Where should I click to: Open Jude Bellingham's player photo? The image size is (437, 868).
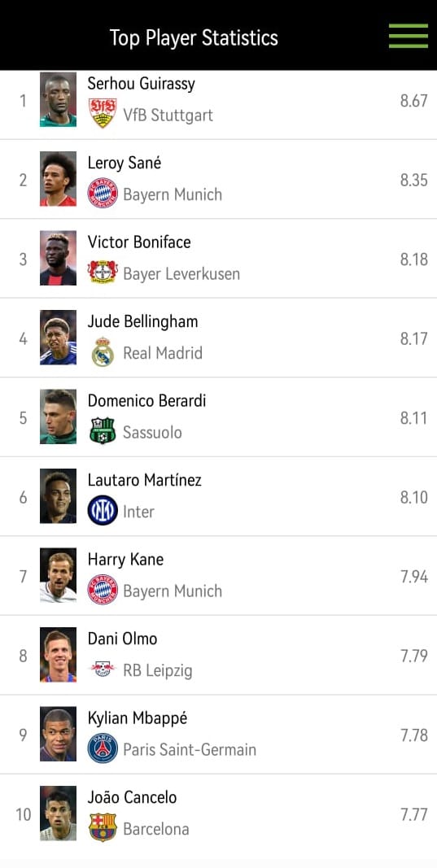[58, 337]
